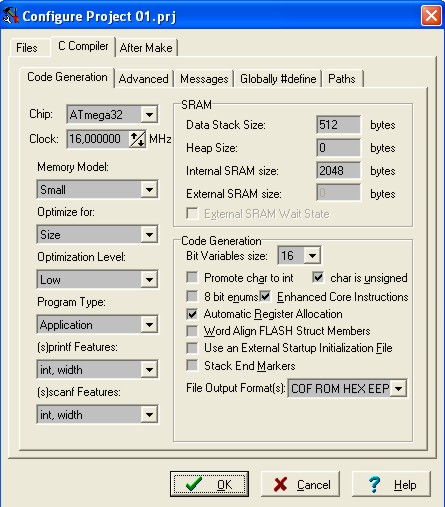
Task: Click the green checkmark OK button
Action: (209, 484)
